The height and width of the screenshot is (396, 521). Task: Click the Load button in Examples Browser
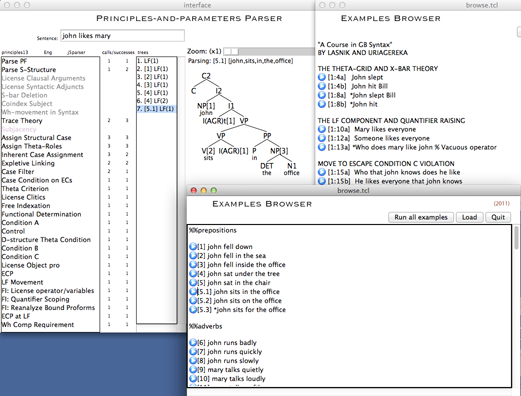click(469, 217)
